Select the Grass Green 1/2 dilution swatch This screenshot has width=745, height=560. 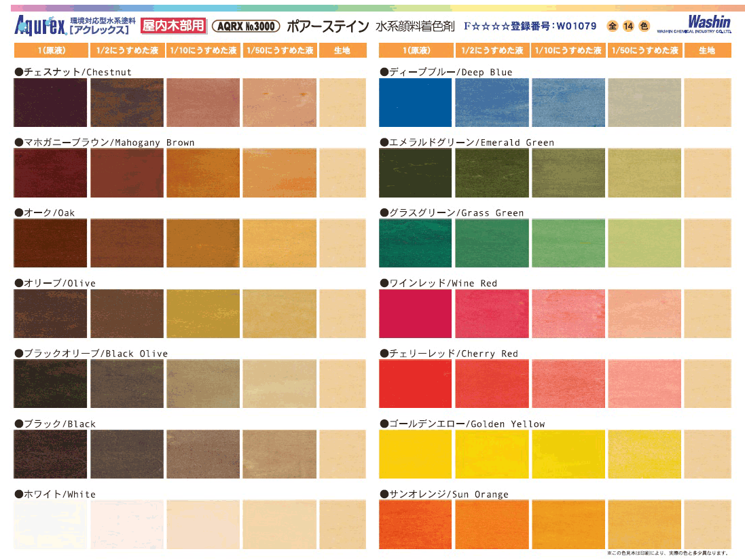(x=492, y=242)
